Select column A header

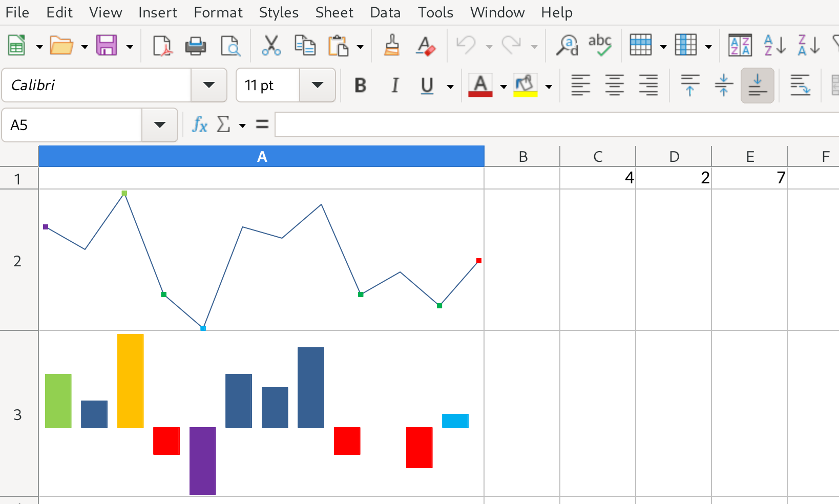point(261,157)
